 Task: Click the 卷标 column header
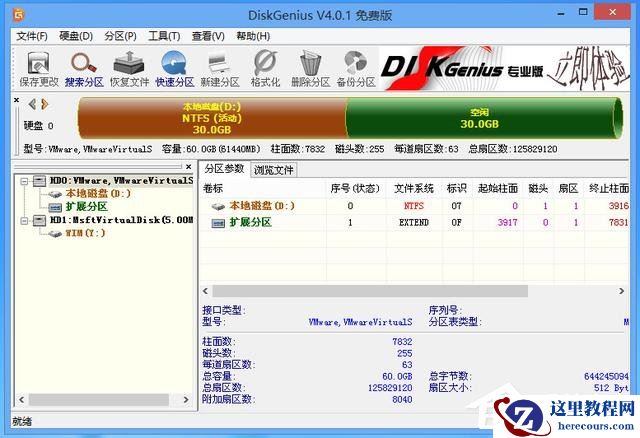pos(263,189)
